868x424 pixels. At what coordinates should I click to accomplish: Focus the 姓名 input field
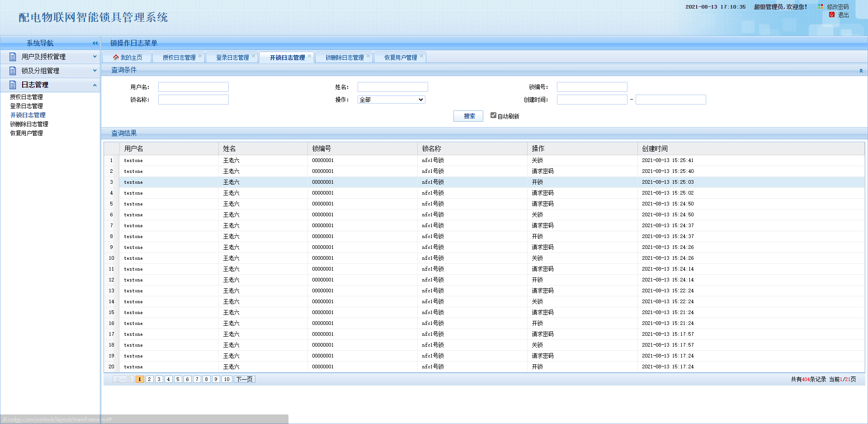(x=393, y=87)
